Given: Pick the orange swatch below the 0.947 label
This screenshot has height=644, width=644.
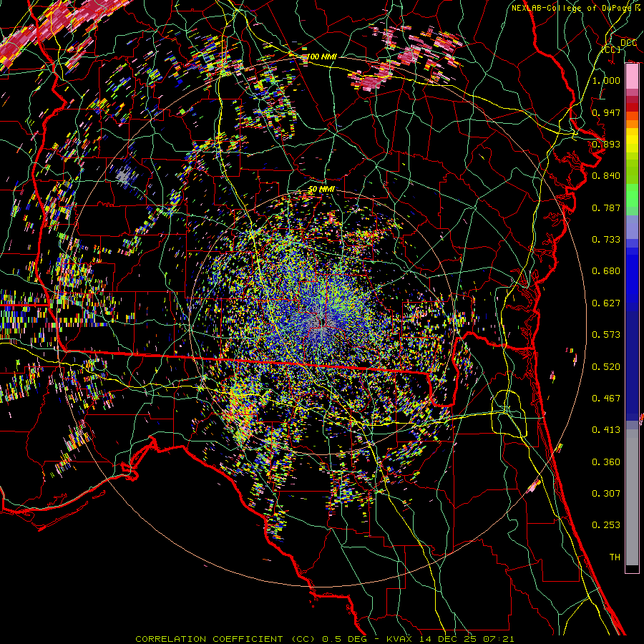Looking at the screenshot, I should pos(632,124).
